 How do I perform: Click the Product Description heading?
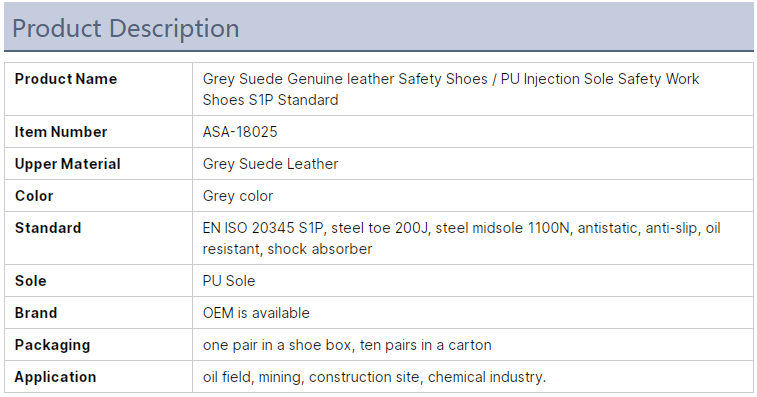pyautogui.click(x=126, y=28)
